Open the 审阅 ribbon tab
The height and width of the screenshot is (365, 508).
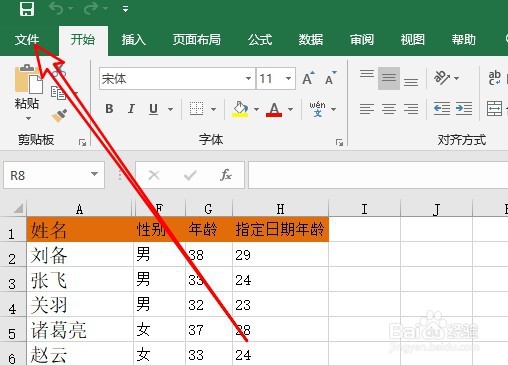point(362,40)
